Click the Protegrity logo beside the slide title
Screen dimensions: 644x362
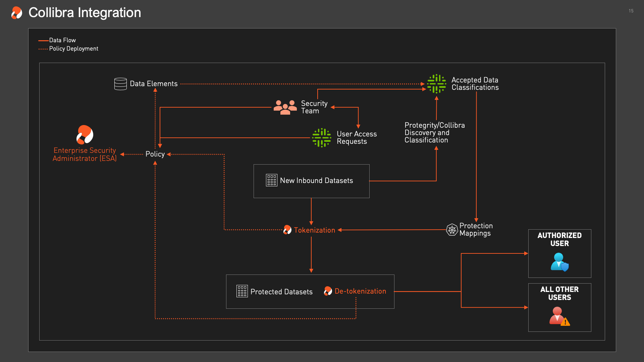click(x=16, y=13)
